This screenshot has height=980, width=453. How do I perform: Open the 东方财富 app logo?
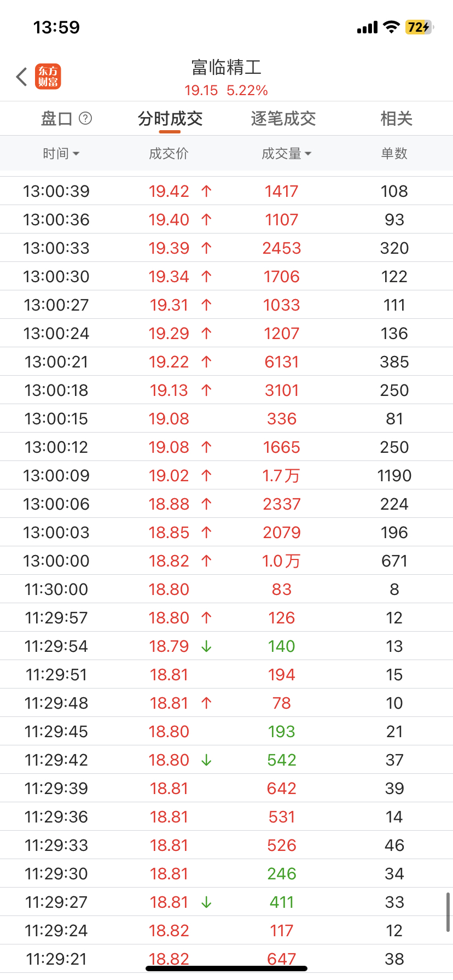(x=48, y=77)
